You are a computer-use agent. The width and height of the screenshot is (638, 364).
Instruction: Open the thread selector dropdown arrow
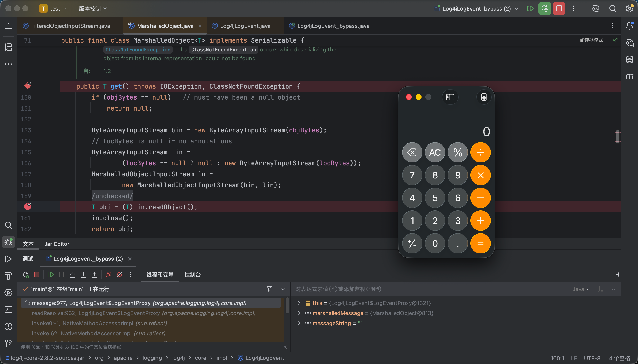283,289
